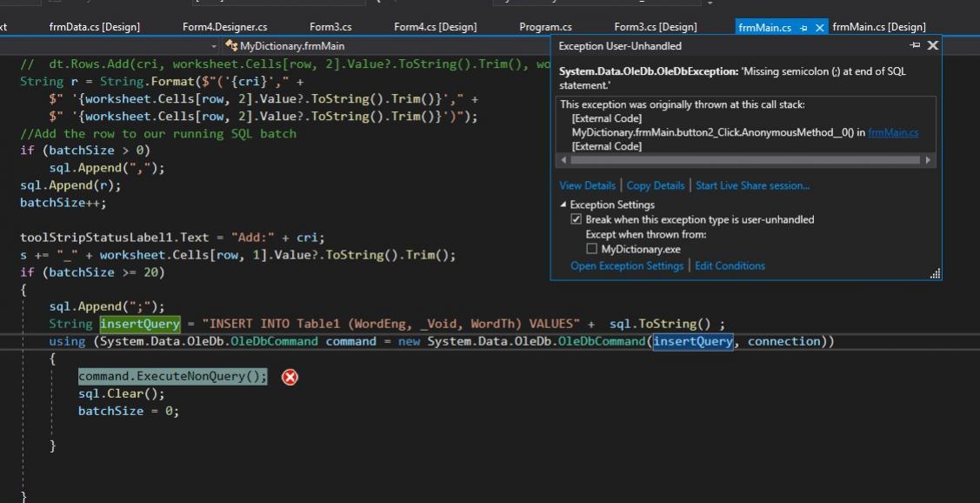
Task: Open the toolbar overflow dropdown arrow at top
Action: coord(710,3)
